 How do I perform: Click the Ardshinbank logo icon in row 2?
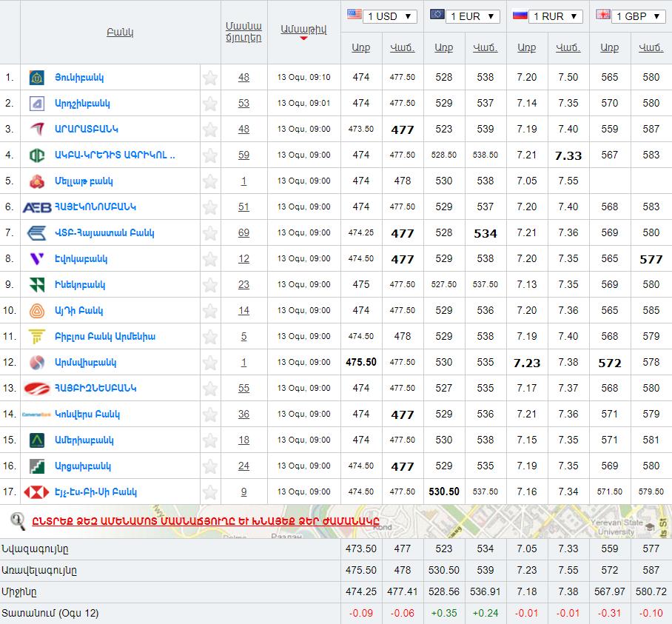[x=36, y=104]
